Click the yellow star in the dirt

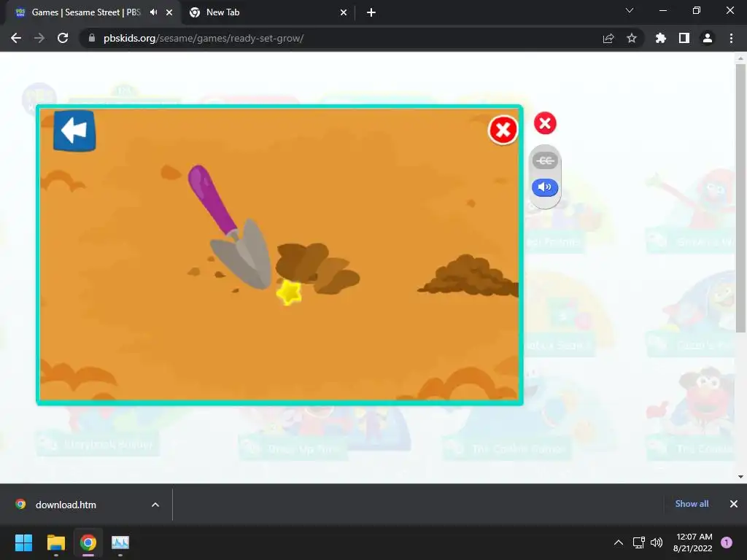point(289,292)
